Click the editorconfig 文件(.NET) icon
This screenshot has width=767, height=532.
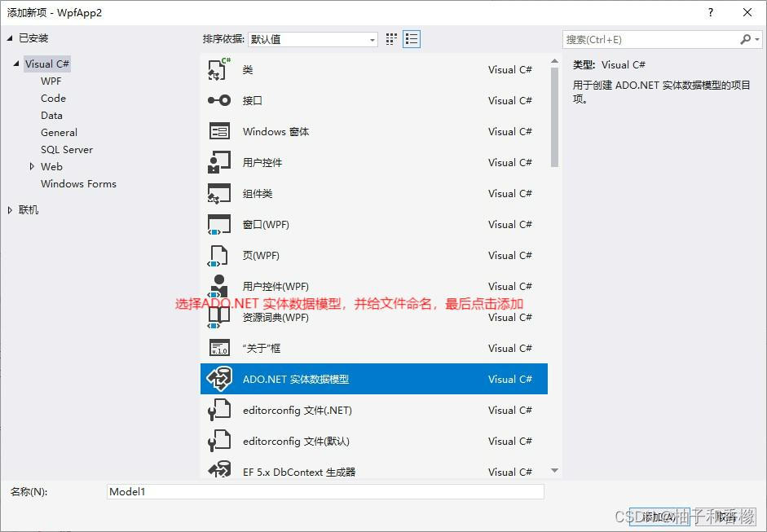pyautogui.click(x=218, y=410)
